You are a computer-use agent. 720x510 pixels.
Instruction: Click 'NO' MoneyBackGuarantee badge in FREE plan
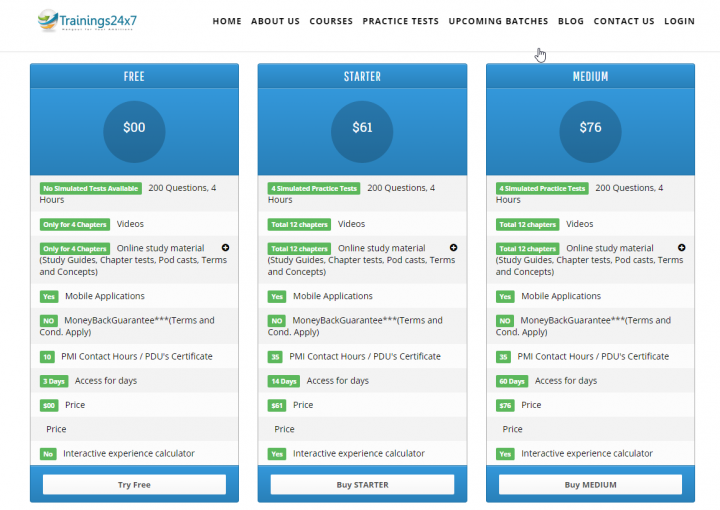tap(49, 320)
